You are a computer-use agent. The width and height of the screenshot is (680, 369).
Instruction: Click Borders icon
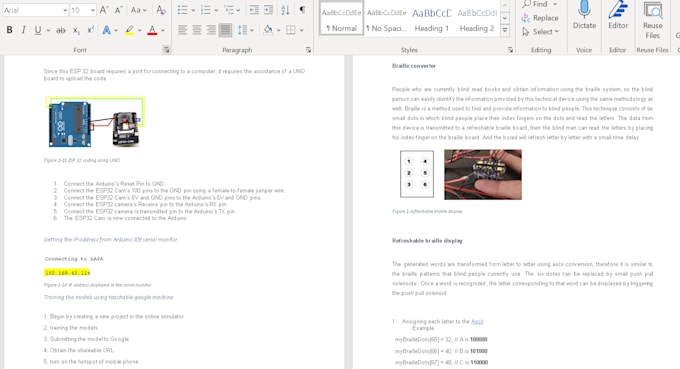tap(291, 30)
